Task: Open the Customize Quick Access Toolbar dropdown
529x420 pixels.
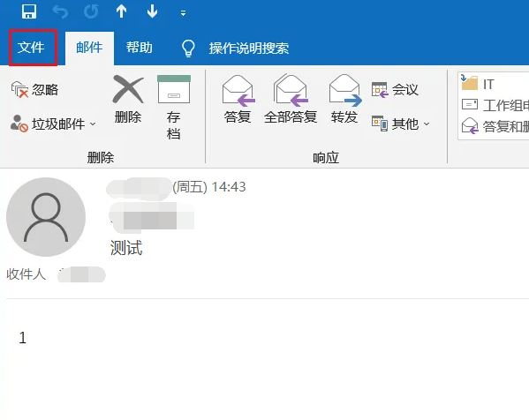Action: [183, 13]
